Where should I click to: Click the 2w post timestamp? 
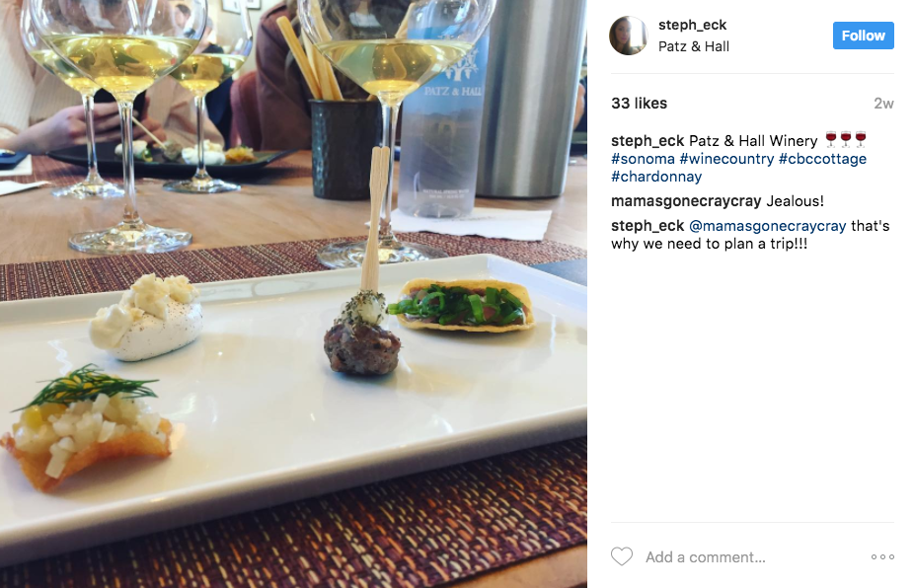tap(883, 103)
